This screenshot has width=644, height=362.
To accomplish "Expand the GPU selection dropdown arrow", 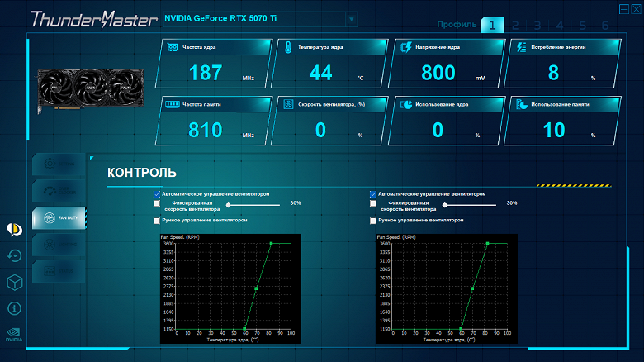I will [351, 19].
